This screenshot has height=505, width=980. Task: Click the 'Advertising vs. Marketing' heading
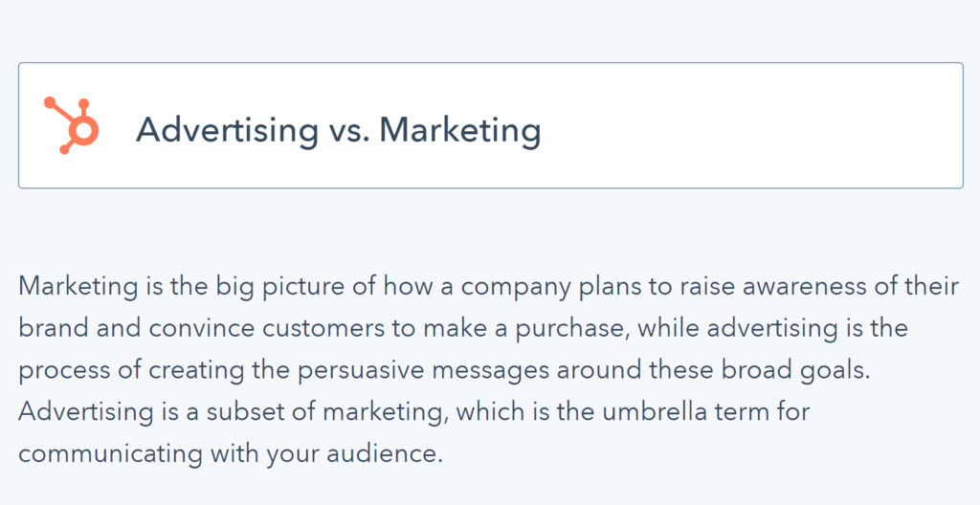338,131
